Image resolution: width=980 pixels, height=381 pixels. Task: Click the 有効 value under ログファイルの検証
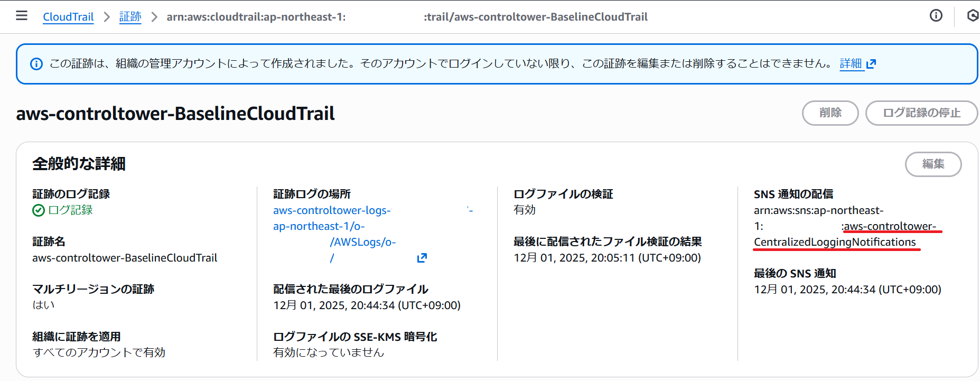click(x=525, y=210)
